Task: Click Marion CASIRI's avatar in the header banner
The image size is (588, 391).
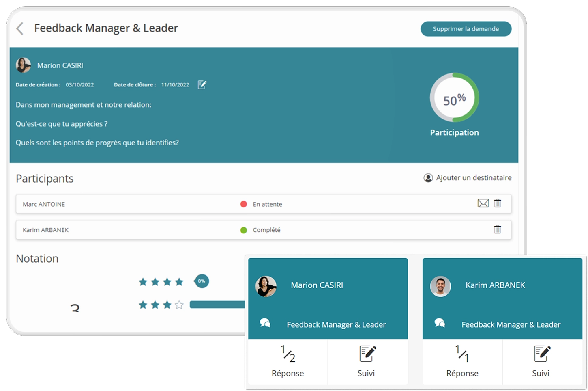Action: tap(24, 65)
